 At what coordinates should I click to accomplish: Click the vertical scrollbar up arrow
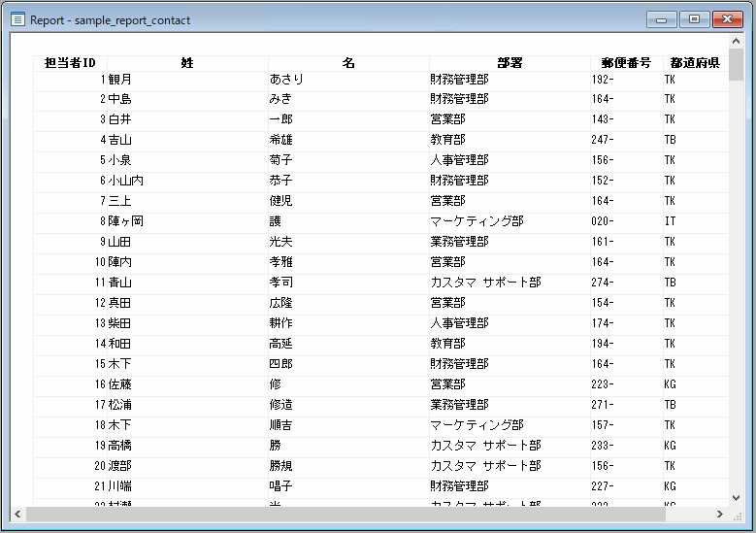pyautogui.click(x=737, y=42)
